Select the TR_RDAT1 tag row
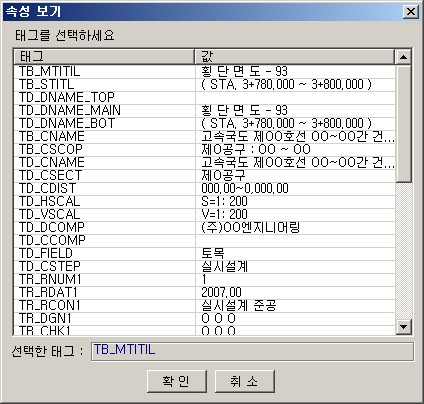 (x=205, y=292)
